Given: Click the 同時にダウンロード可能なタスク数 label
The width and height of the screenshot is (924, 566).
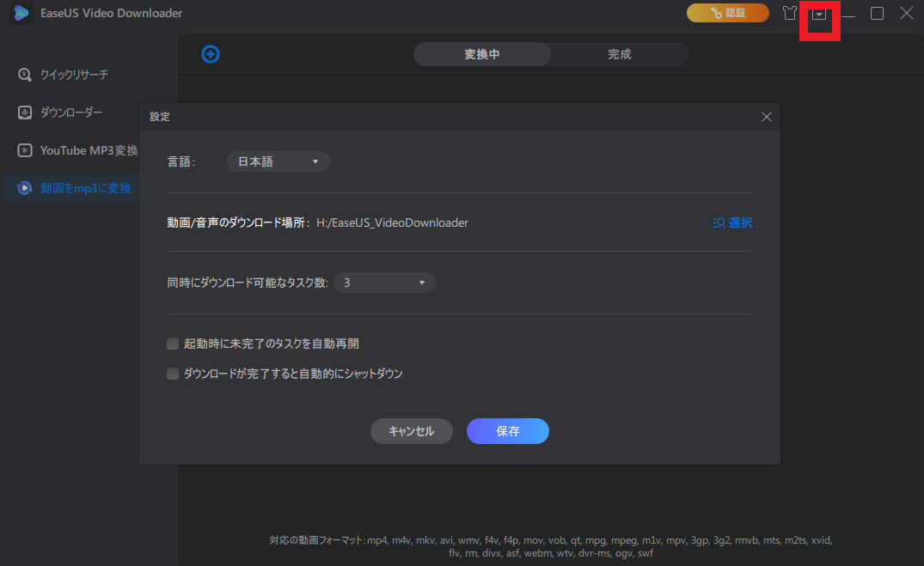Looking at the screenshot, I should coord(248,283).
